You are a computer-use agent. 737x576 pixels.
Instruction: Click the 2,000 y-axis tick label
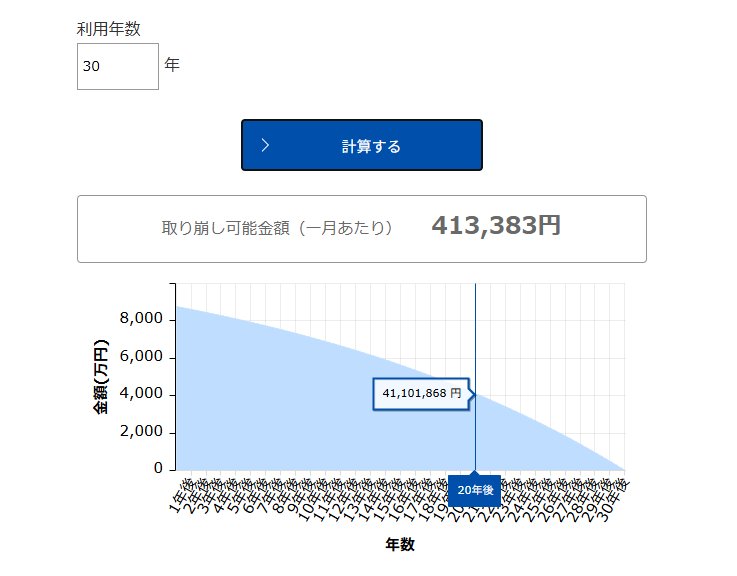click(140, 432)
